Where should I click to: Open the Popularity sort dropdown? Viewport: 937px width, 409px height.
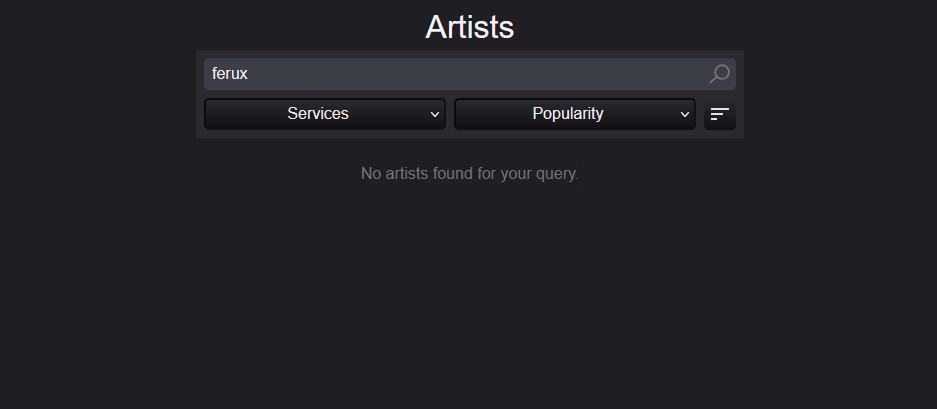pos(574,114)
